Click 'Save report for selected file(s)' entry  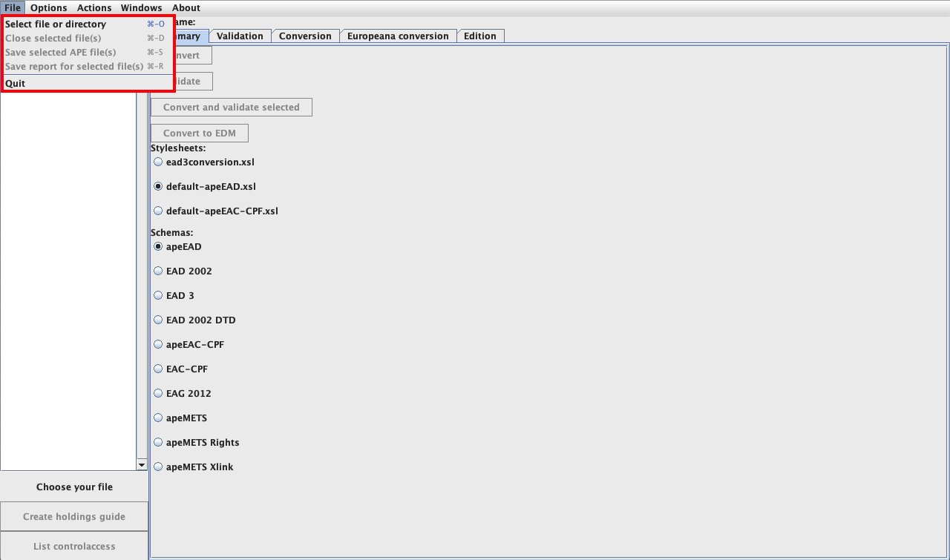coord(88,67)
